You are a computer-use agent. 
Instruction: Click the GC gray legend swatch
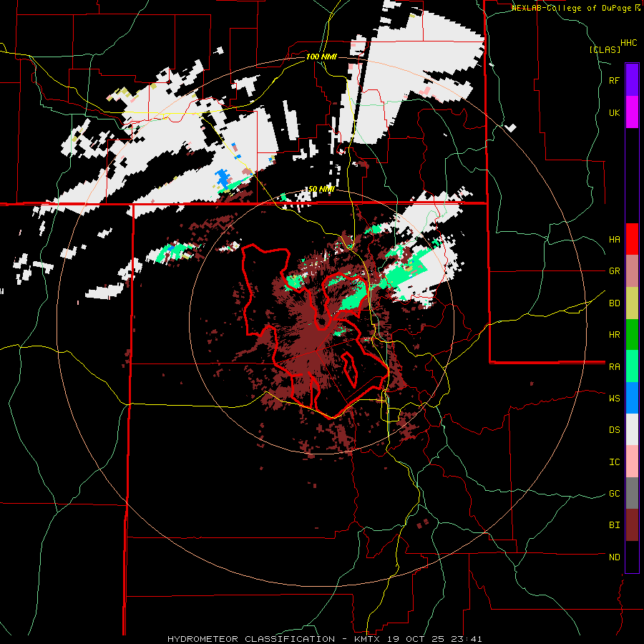[632, 493]
